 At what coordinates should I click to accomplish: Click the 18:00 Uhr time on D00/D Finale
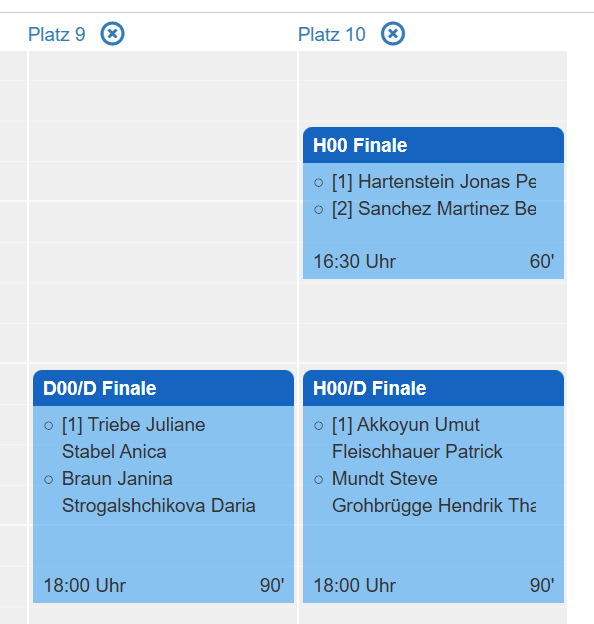84,586
